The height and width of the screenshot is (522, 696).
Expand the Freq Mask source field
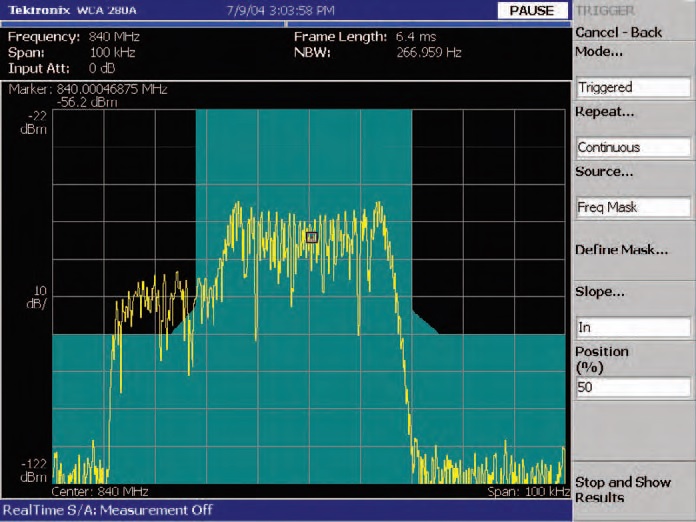tap(633, 207)
